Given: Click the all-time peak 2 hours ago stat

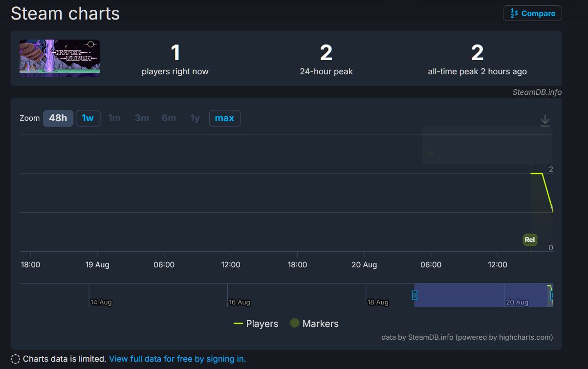Looking at the screenshot, I should click(x=477, y=60).
